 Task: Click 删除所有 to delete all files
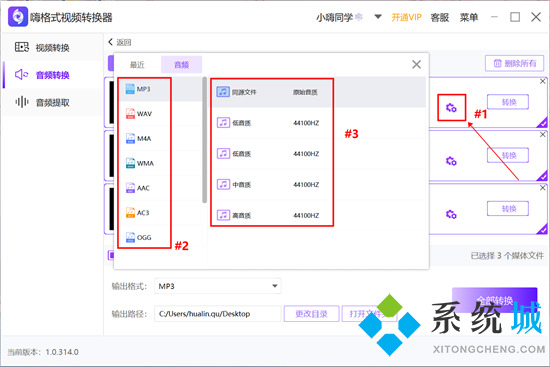click(515, 63)
